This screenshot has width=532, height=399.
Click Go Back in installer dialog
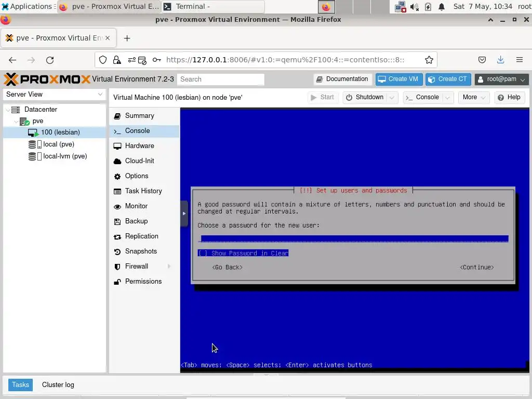[228, 268]
